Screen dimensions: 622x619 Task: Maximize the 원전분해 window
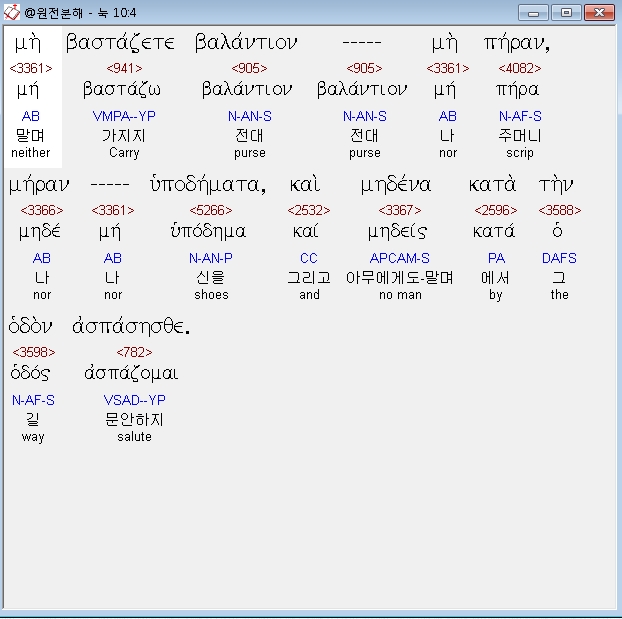(x=566, y=13)
